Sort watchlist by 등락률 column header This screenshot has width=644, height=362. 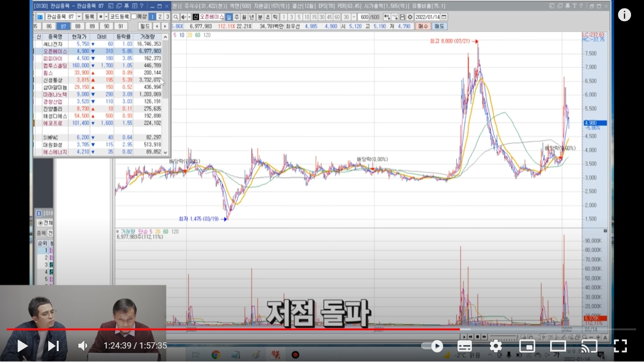(x=125, y=37)
